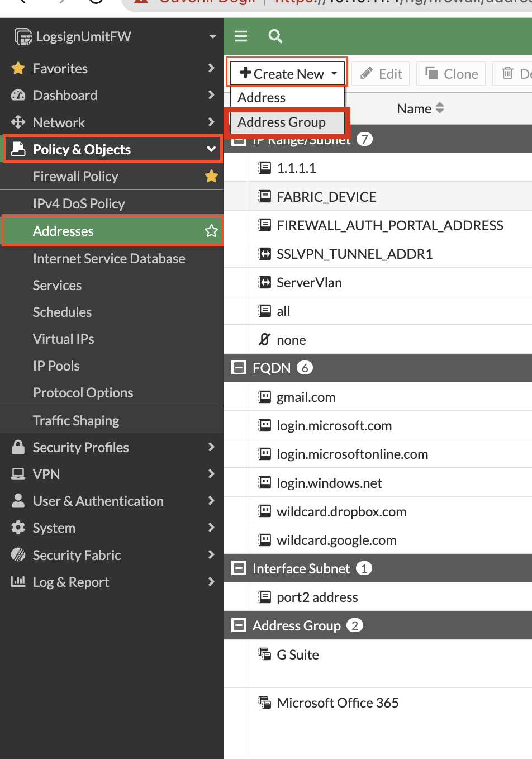Open the Services page
532x759 pixels.
(x=57, y=285)
